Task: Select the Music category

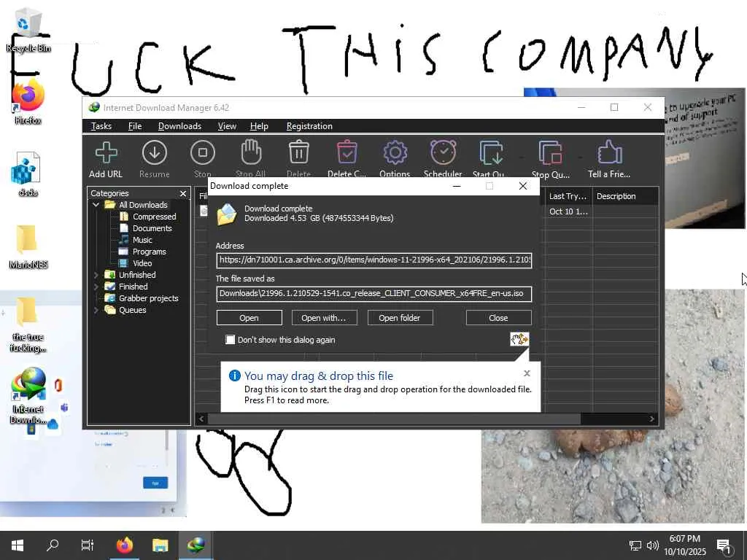Action: pos(142,240)
